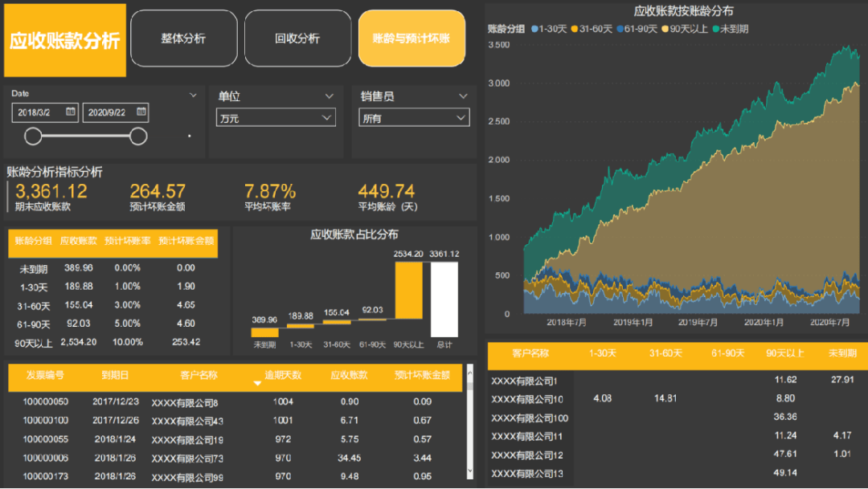Expand the Date slicer header chevron

click(x=193, y=96)
